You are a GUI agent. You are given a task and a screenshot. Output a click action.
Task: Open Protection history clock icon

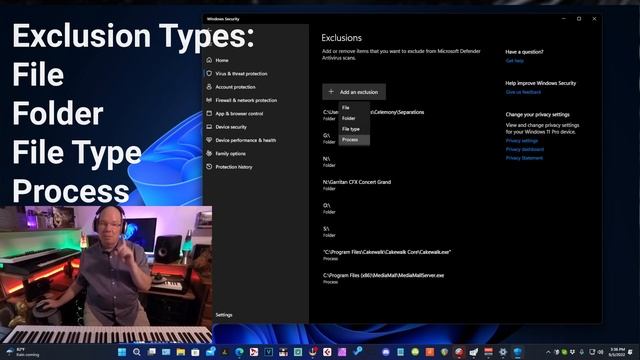[209, 167]
